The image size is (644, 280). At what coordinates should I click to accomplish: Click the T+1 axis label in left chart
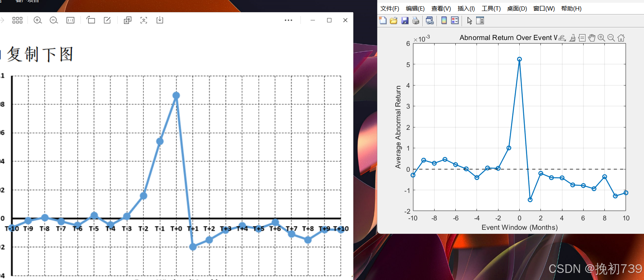[193, 229]
